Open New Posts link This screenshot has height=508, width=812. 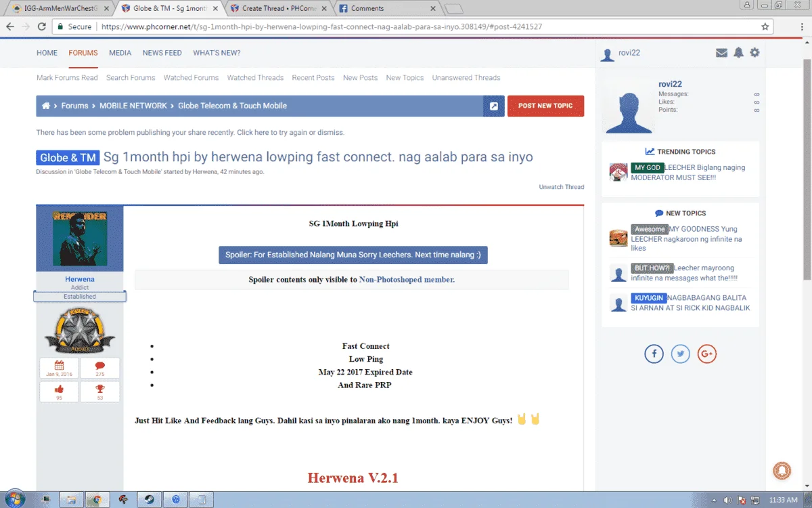coord(360,78)
